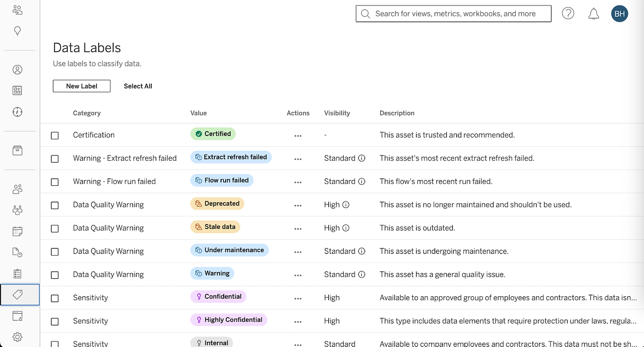Screen dimensions: 644x347
Task: Open the Actions menu for Stale data
Action: [298, 228]
